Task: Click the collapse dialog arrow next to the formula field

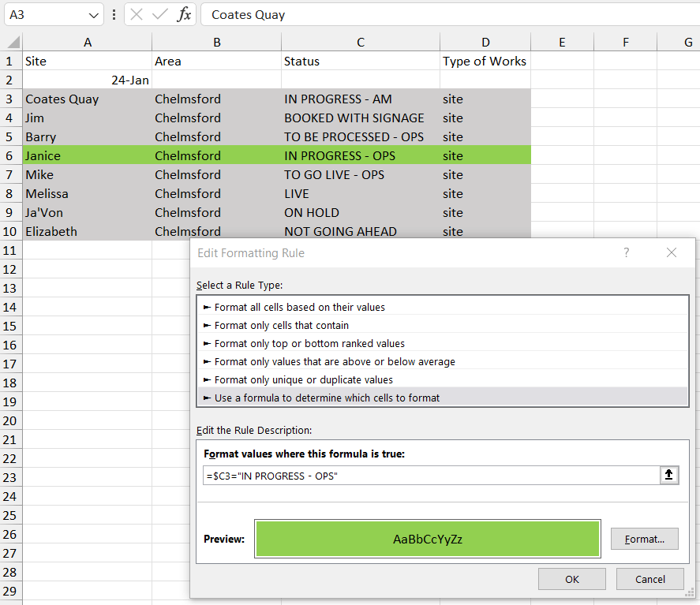Action: point(670,476)
